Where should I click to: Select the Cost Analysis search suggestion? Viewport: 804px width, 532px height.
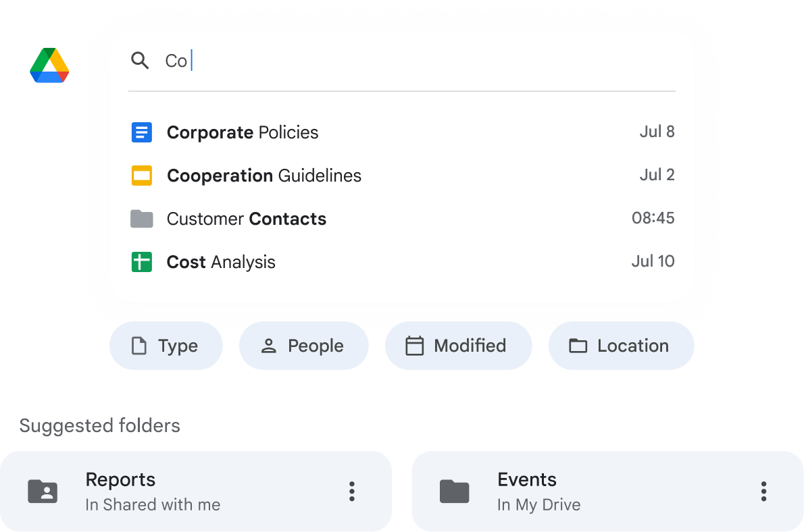403,262
